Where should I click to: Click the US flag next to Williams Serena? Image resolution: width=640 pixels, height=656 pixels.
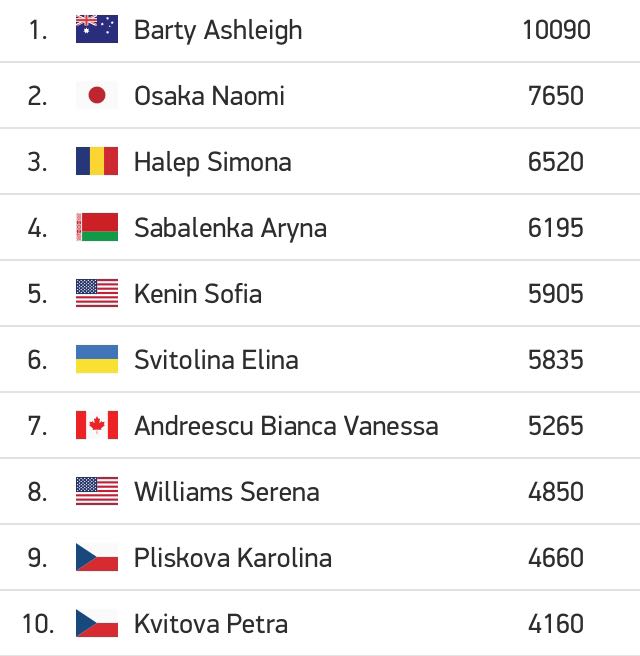[97, 491]
